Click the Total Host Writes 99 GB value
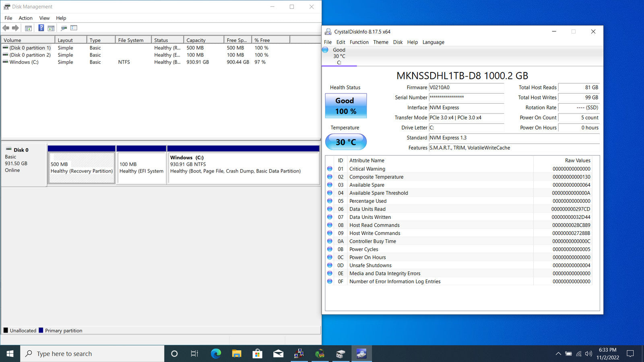This screenshot has width=644, height=362. pos(579,97)
